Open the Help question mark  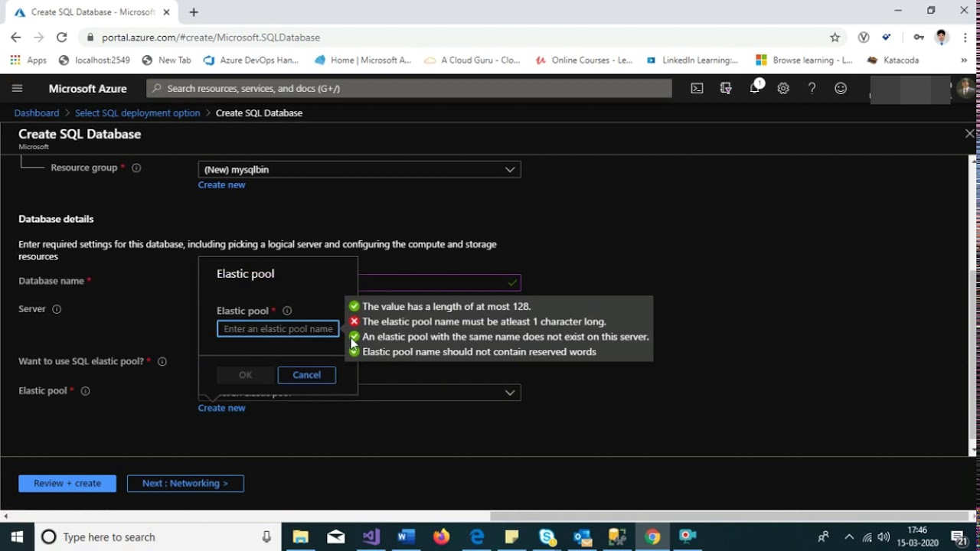pos(812,88)
